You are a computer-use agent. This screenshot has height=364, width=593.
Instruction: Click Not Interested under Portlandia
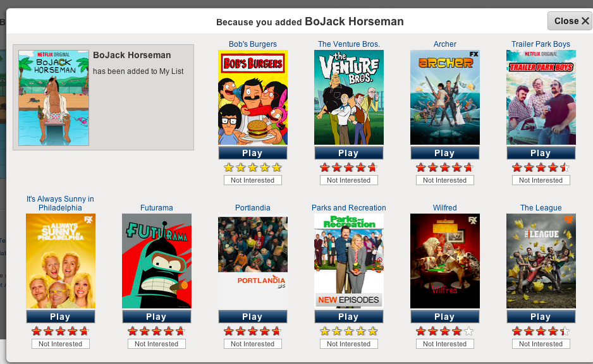click(253, 344)
